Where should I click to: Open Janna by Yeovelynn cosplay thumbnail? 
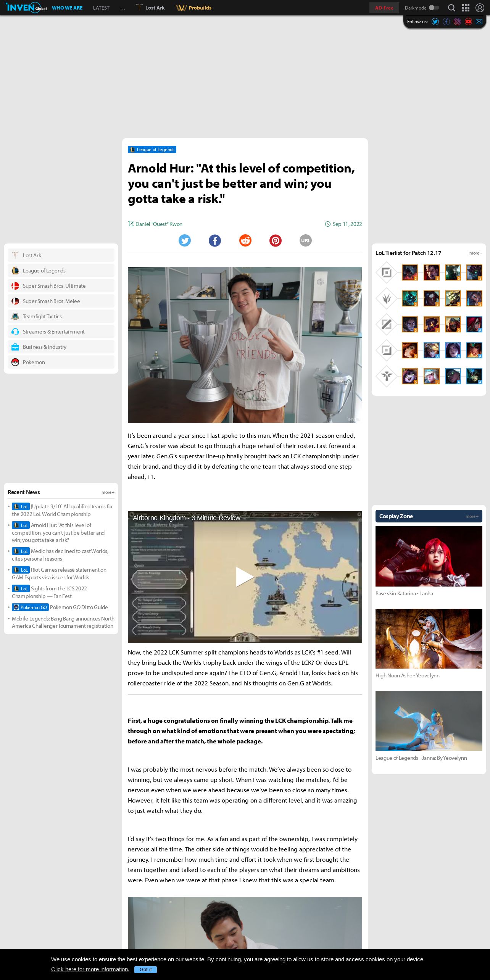pyautogui.click(x=429, y=721)
